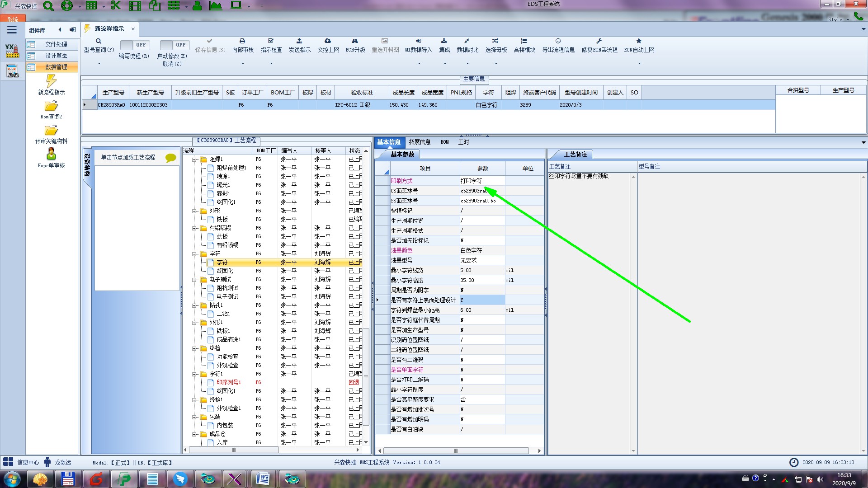The width and height of the screenshot is (868, 488).
Task: Select 印序列号1 tree item
Action: pyautogui.click(x=228, y=382)
